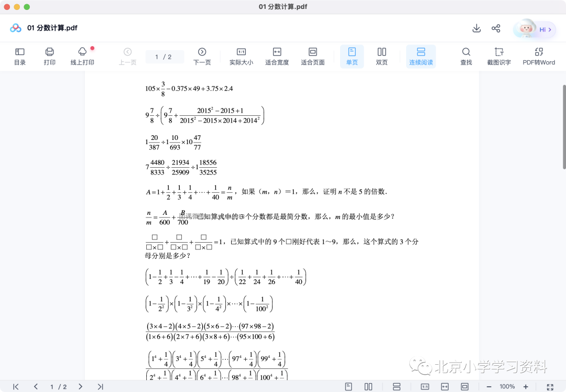Set view to 实际大小 actual size
The image size is (566, 392).
pyautogui.click(x=241, y=57)
